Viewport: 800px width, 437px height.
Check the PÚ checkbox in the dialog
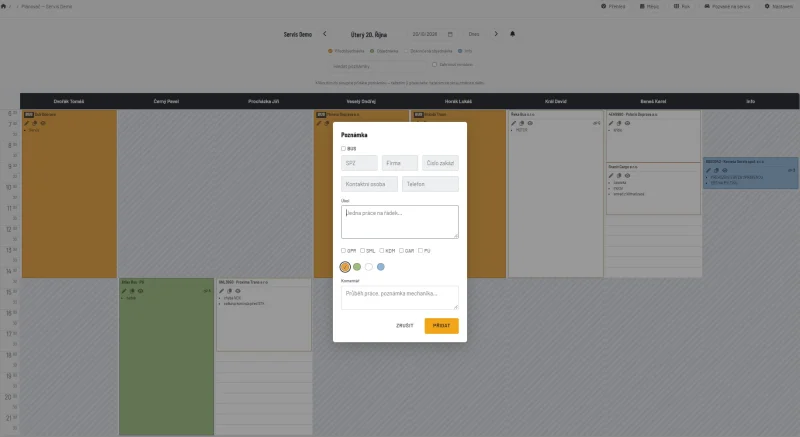coord(420,250)
